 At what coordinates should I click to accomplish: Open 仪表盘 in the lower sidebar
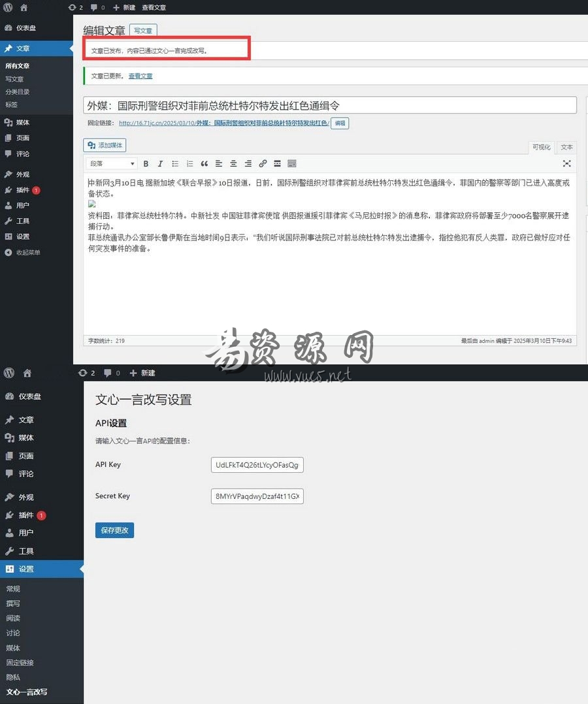coord(29,396)
